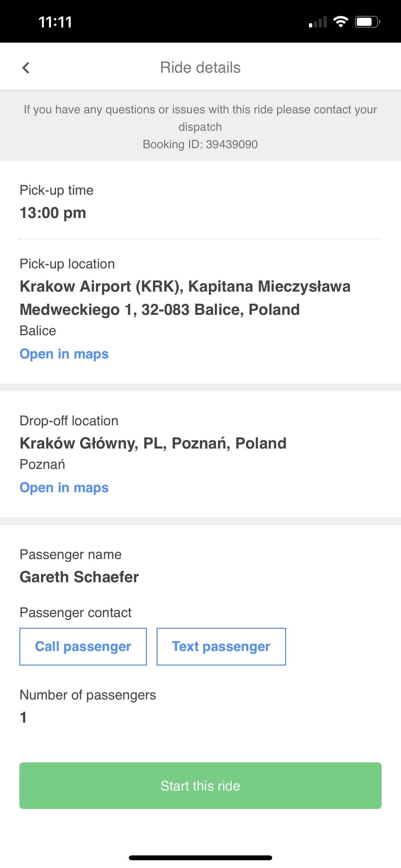The image size is (401, 868).
Task: Tap the battery indicator icon
Action: (368, 22)
